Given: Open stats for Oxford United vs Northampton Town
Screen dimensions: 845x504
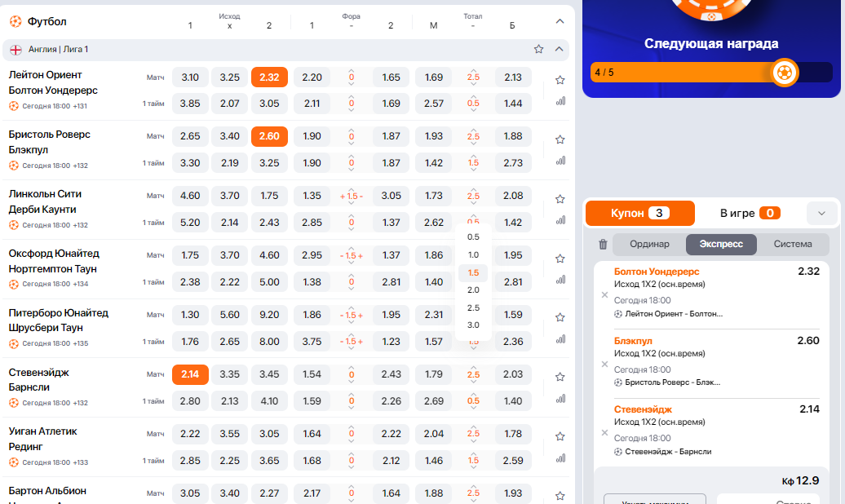Looking at the screenshot, I should [560, 279].
